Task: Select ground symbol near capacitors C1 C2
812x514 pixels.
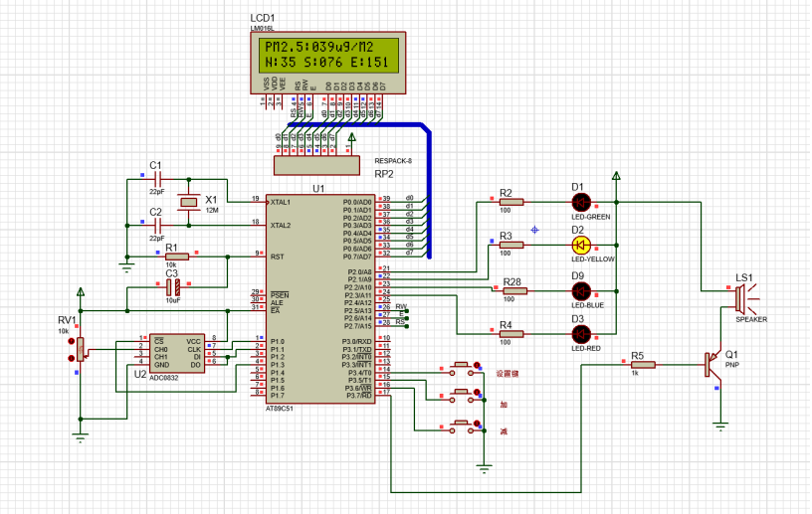Action: pyautogui.click(x=127, y=268)
